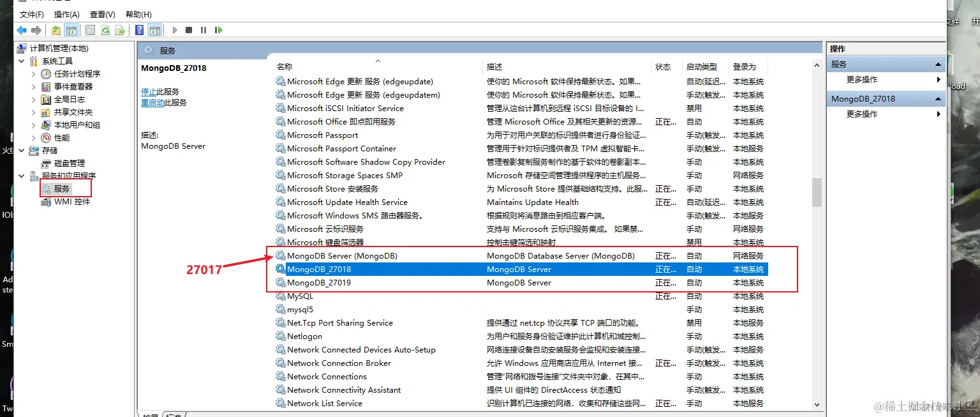Select Microsoft Passport Container service row
The image size is (980, 417).
coord(521,149)
